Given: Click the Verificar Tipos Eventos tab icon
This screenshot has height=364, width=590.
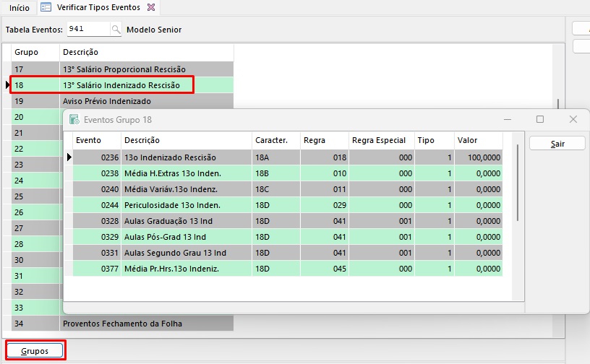Looking at the screenshot, I should coord(46,7).
